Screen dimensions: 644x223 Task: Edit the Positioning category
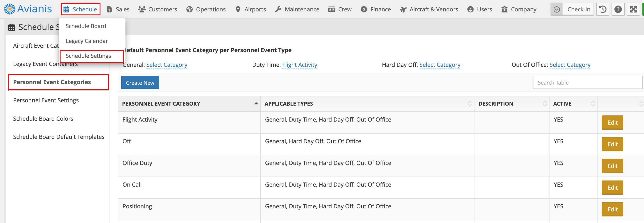coord(612,209)
